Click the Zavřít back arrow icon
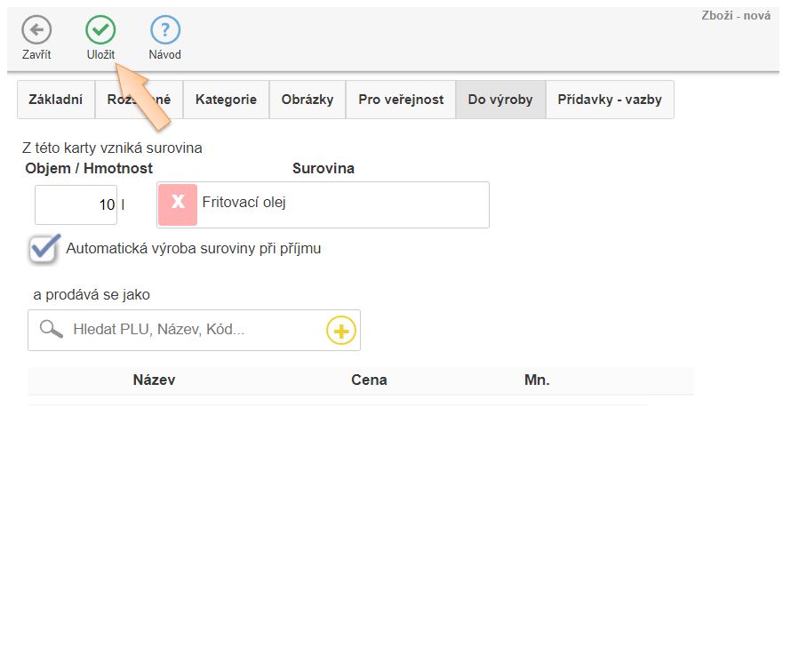791x672 pixels. pos(36,30)
